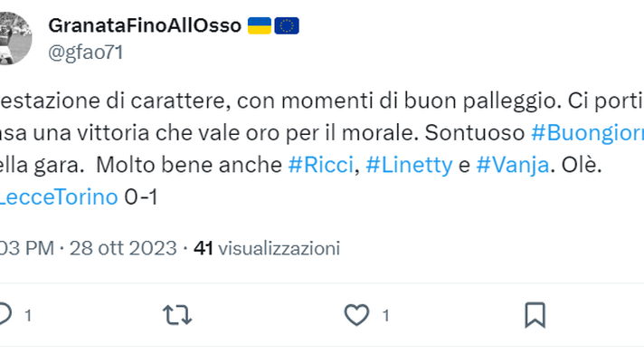The image size is (644, 364).
Task: Click the 0-1 score text
Action: tap(140, 196)
